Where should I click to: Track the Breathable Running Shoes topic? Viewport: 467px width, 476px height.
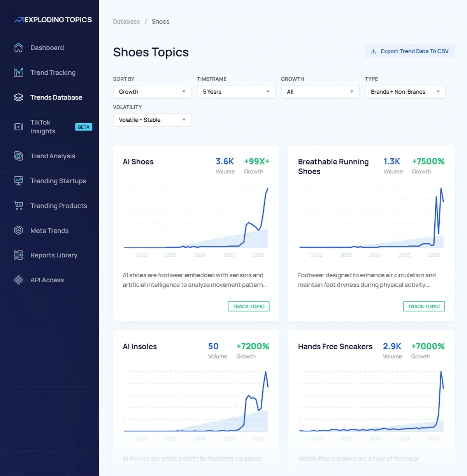[x=424, y=306]
